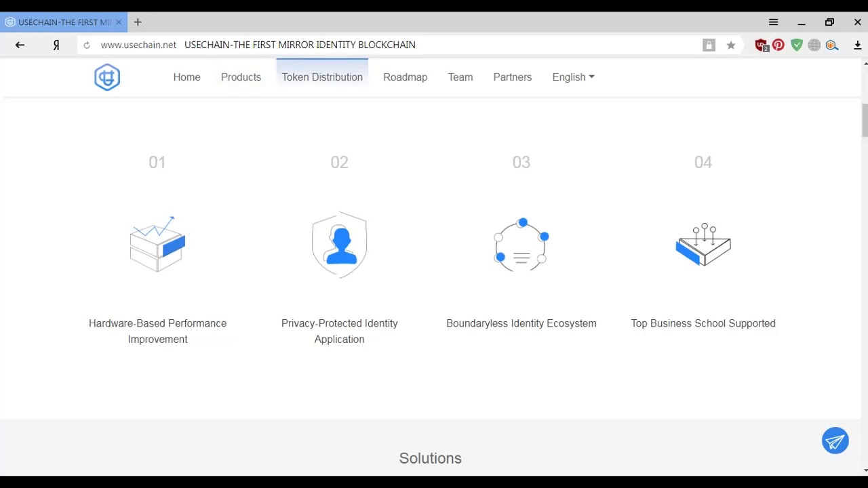868x488 pixels.
Task: Click Hardware-Based Performance Improvement text
Action: tap(157, 331)
